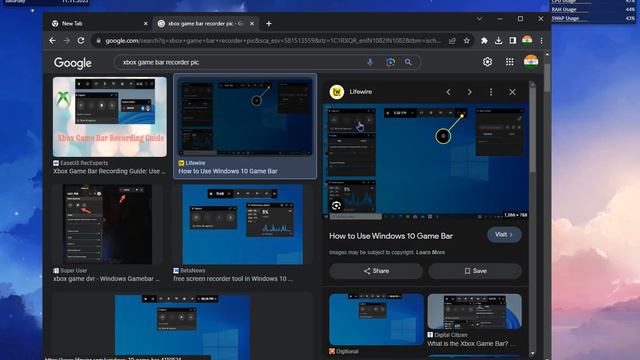Go to the Google logo homepage
Screen dimensions: 640x360
[x=73, y=63]
